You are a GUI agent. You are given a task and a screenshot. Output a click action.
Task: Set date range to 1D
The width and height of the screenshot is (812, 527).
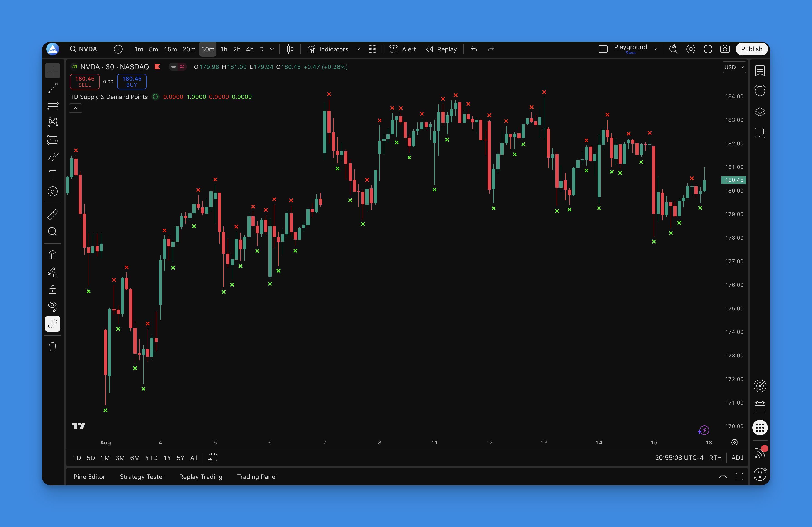click(77, 458)
